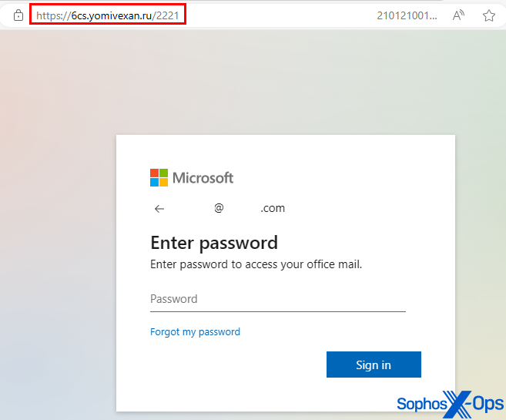Click the @ symbol in the email line
The width and height of the screenshot is (506, 420).
point(219,209)
